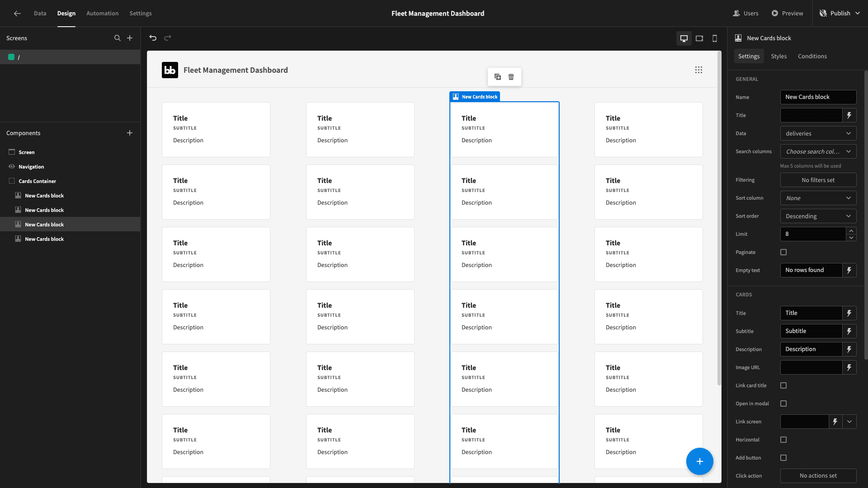
Task: Increase the Limit value with up stepper
Action: pyautogui.click(x=851, y=231)
